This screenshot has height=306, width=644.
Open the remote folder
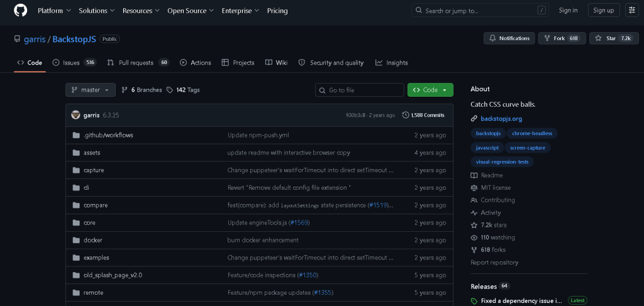click(93, 292)
